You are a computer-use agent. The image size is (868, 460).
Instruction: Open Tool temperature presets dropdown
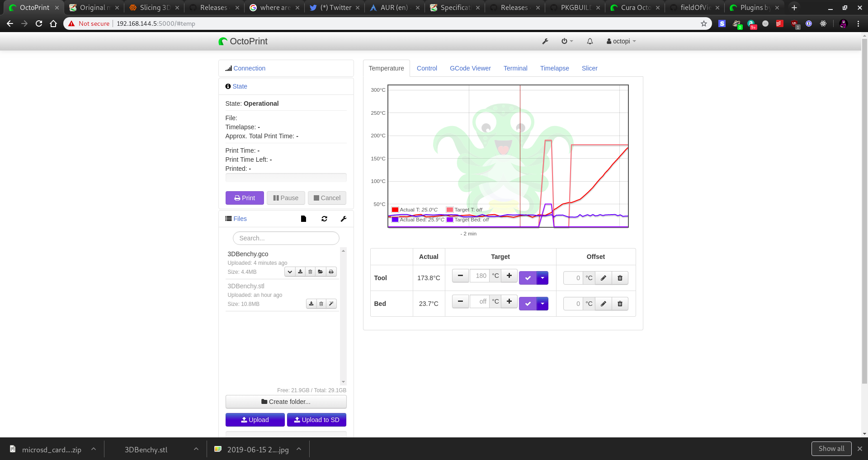(x=542, y=278)
